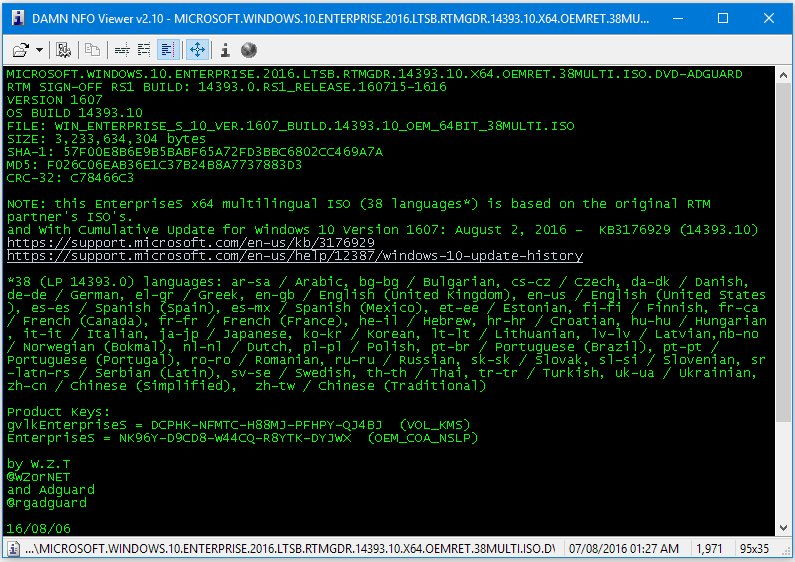Viewport: 795px width, 562px height.
Task: Click the CRC-32: C78466C3 line
Action: 70,178
